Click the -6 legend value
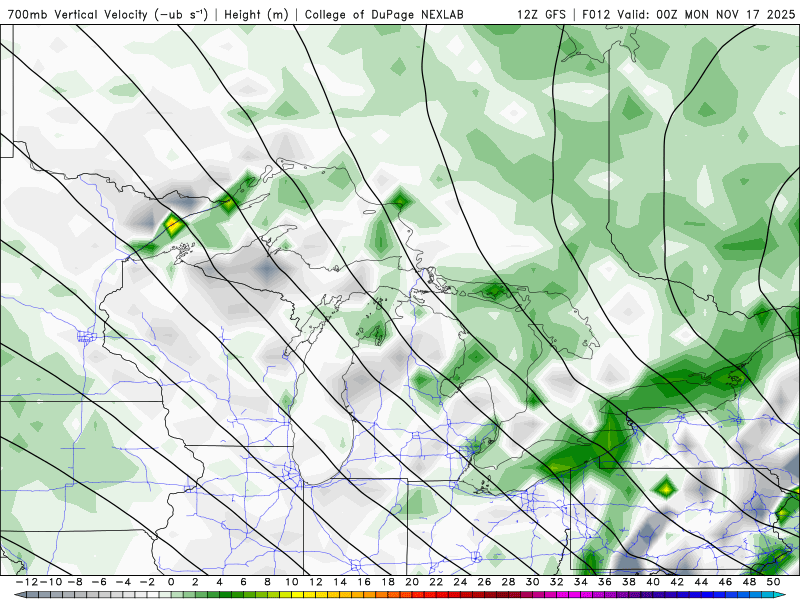The height and width of the screenshot is (600, 800). (98, 582)
